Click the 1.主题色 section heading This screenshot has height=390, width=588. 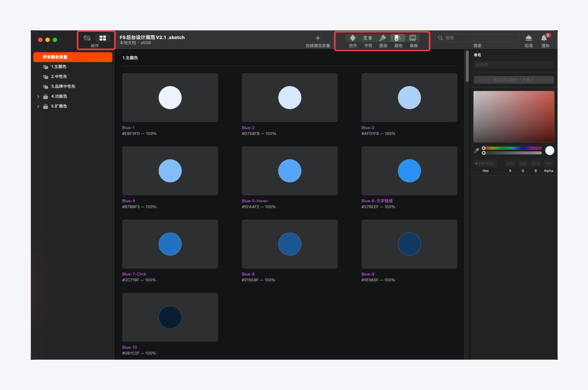pos(130,58)
